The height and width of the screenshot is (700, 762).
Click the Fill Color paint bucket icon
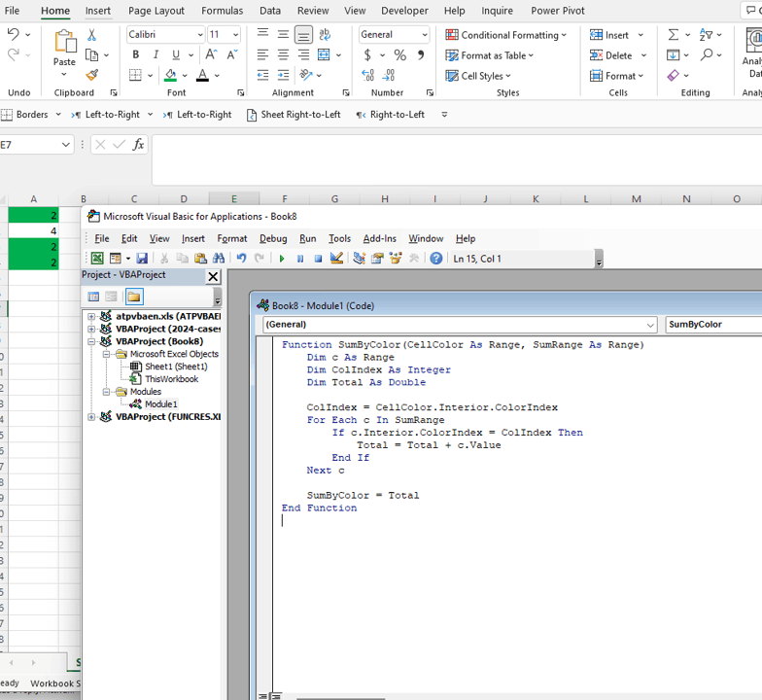click(x=171, y=75)
